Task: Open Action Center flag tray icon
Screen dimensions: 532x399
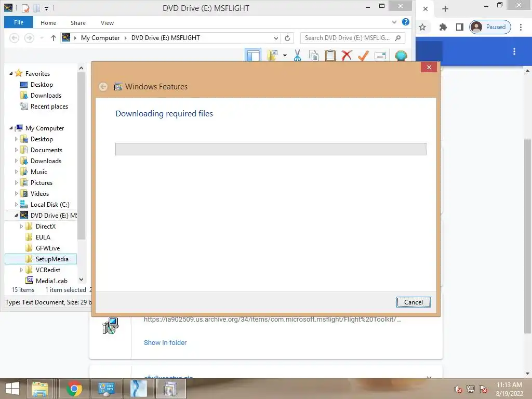Action: tap(484, 389)
